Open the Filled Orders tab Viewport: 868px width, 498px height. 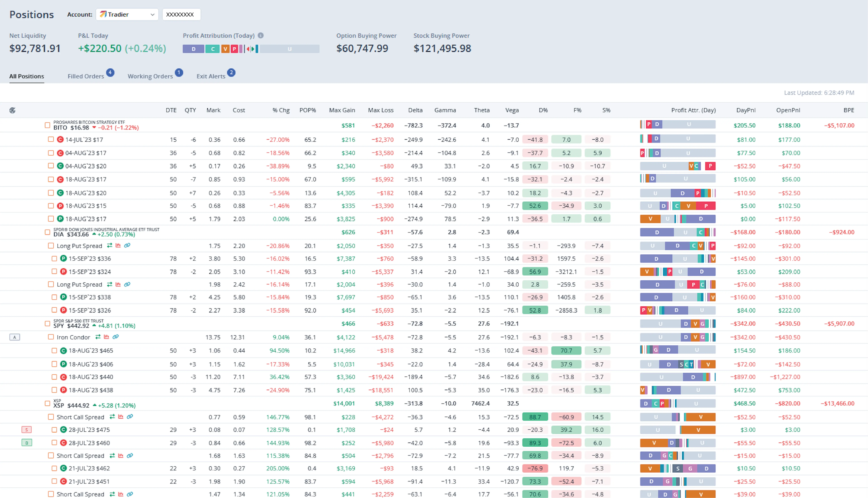[86, 76]
